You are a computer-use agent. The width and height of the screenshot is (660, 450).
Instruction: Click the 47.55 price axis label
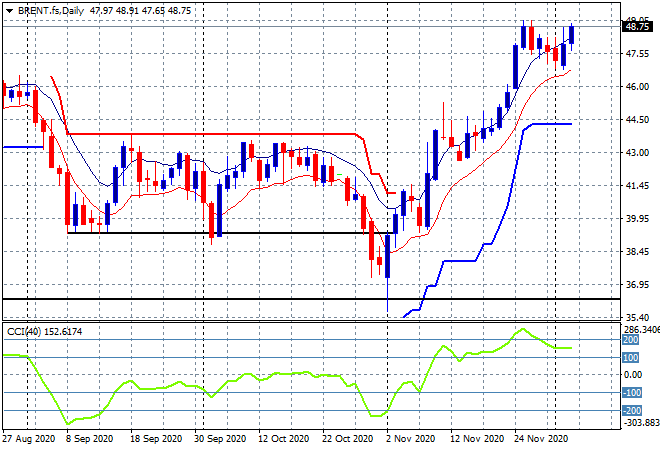(x=637, y=53)
